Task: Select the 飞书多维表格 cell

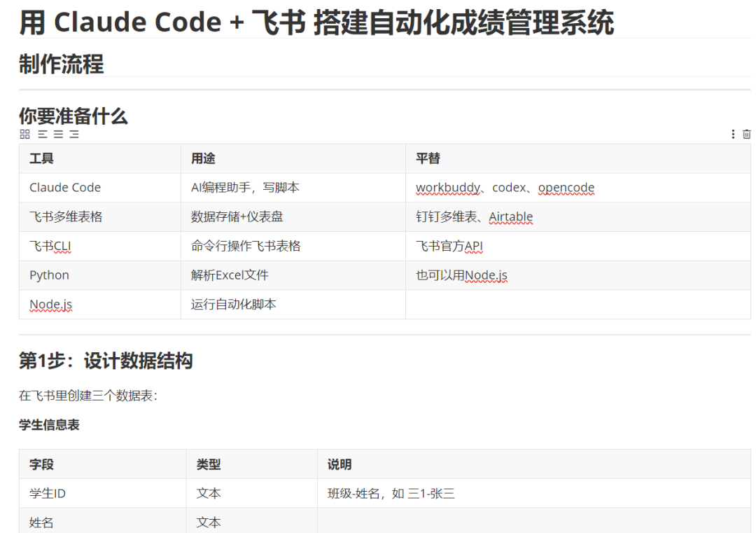Action: click(100, 216)
